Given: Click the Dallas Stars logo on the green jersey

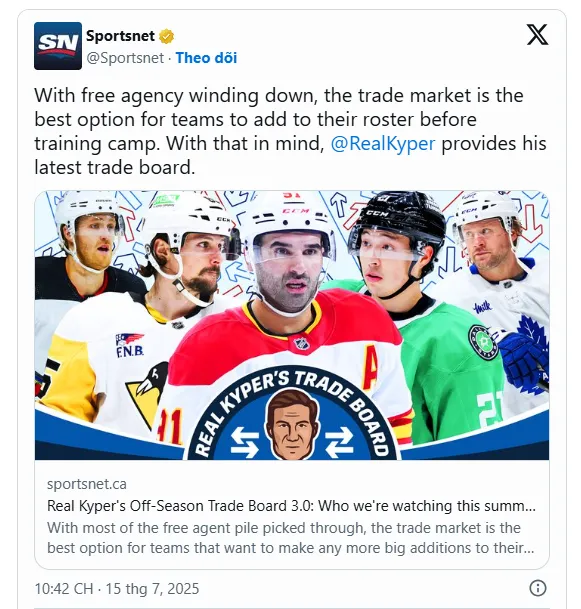Looking at the screenshot, I should [484, 342].
